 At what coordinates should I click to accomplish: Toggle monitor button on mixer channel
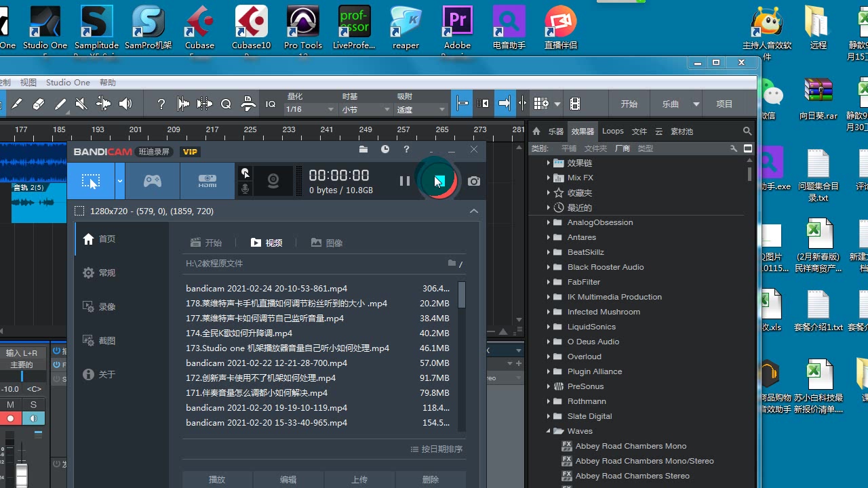click(x=33, y=418)
